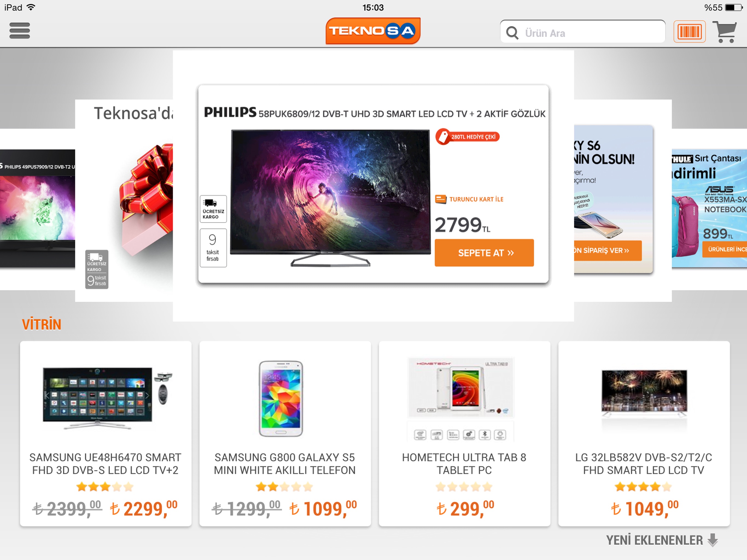Open the Hometech Ultra Tab 8 tablet

point(464,434)
